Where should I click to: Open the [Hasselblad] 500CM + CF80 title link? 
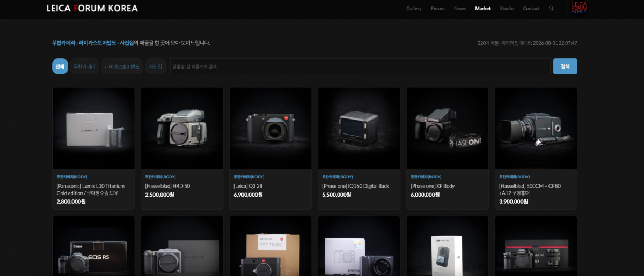530,189
